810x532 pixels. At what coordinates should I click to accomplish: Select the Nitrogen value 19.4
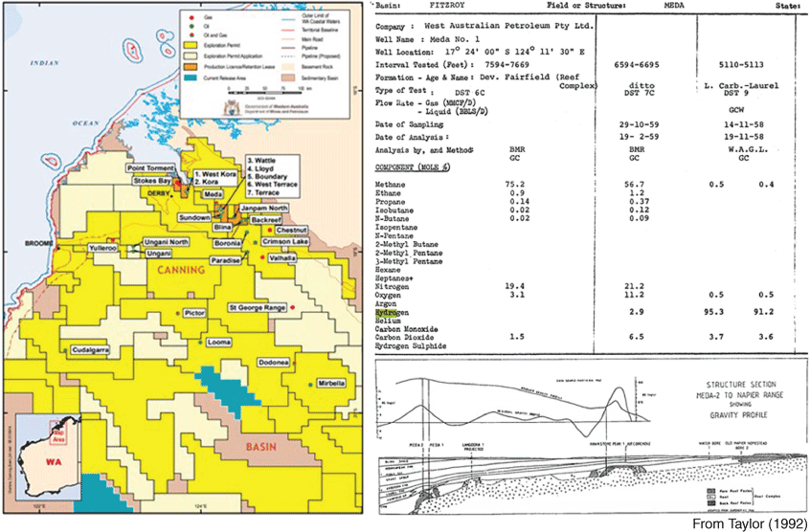pyautogui.click(x=515, y=287)
